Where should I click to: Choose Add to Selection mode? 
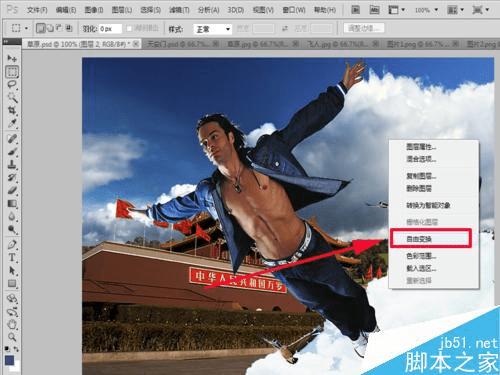click(x=50, y=28)
